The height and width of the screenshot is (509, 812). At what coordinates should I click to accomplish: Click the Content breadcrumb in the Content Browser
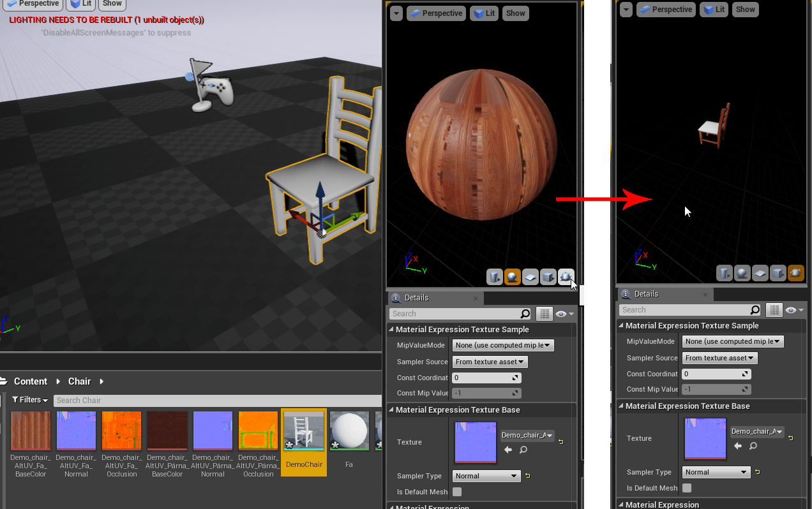31,381
